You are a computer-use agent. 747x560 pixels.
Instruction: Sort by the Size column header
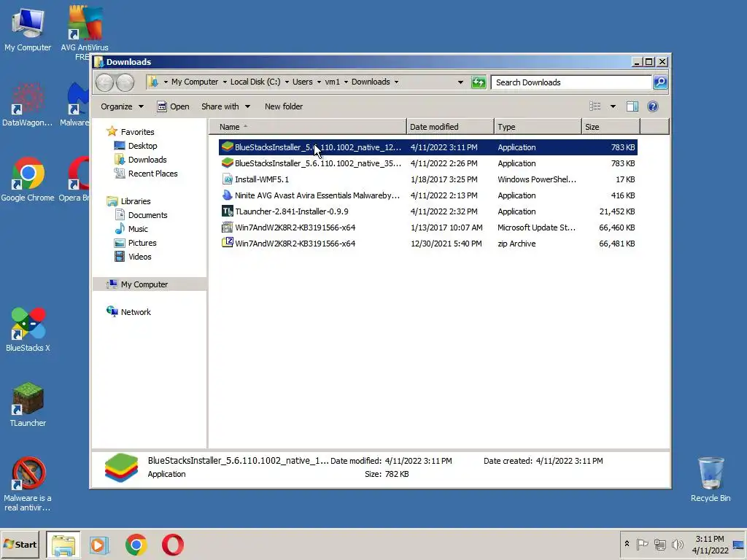pos(611,127)
